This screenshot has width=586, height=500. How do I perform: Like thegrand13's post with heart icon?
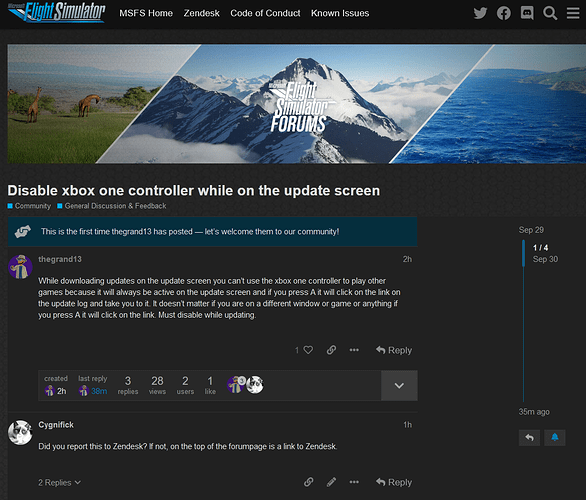(x=308, y=350)
